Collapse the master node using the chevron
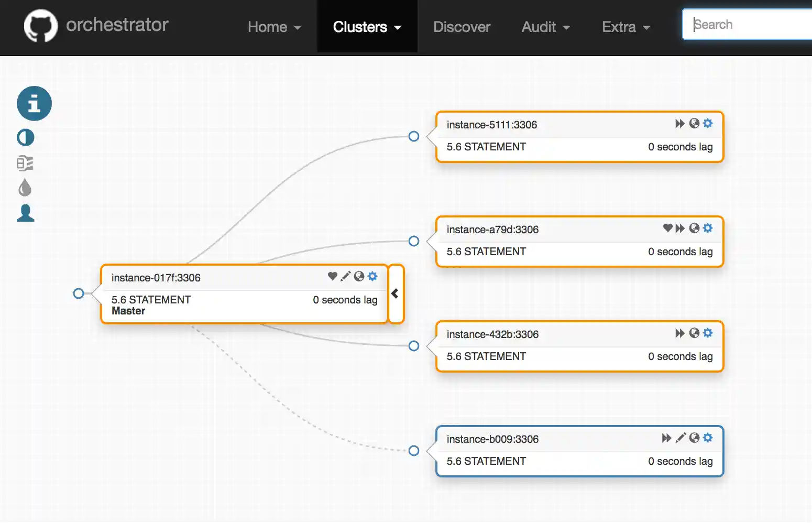This screenshot has width=812, height=523. click(x=396, y=293)
